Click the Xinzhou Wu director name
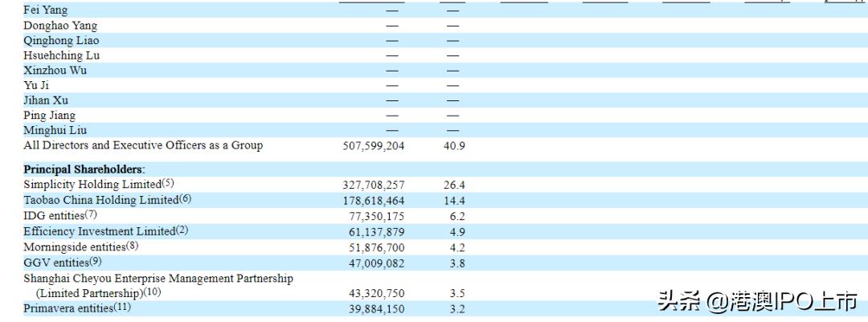This screenshot has height=322, width=868. [x=55, y=71]
